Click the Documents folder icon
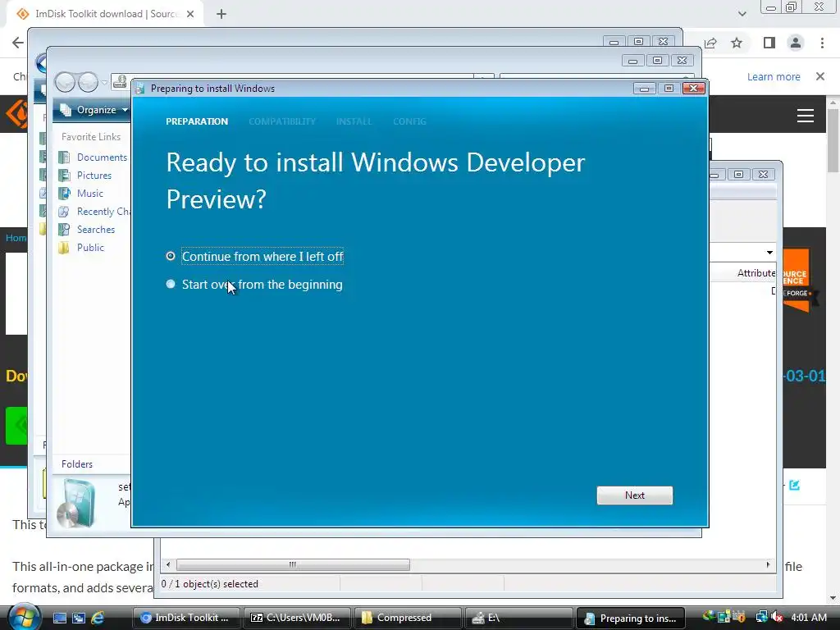Image resolution: width=840 pixels, height=630 pixels. point(64,157)
